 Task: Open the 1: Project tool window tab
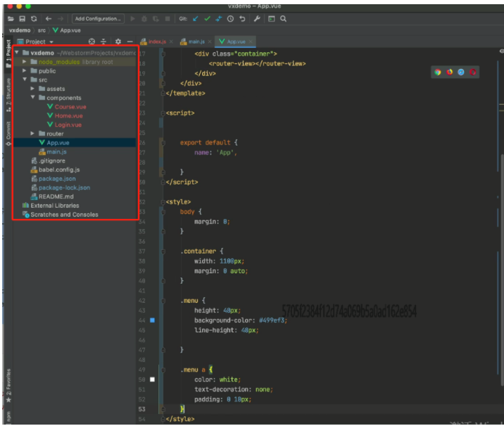8,54
